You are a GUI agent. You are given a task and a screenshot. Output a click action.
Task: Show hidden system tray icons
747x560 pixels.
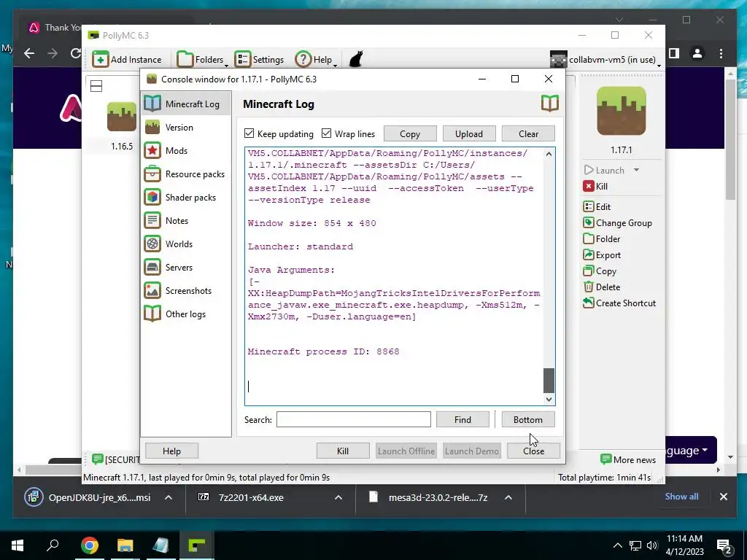click(617, 545)
